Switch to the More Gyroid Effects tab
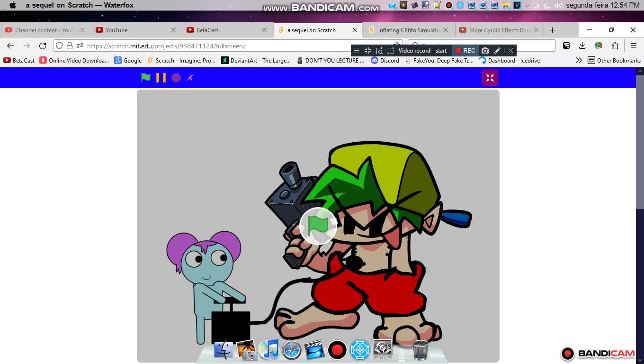The height and width of the screenshot is (364, 644). click(x=500, y=30)
